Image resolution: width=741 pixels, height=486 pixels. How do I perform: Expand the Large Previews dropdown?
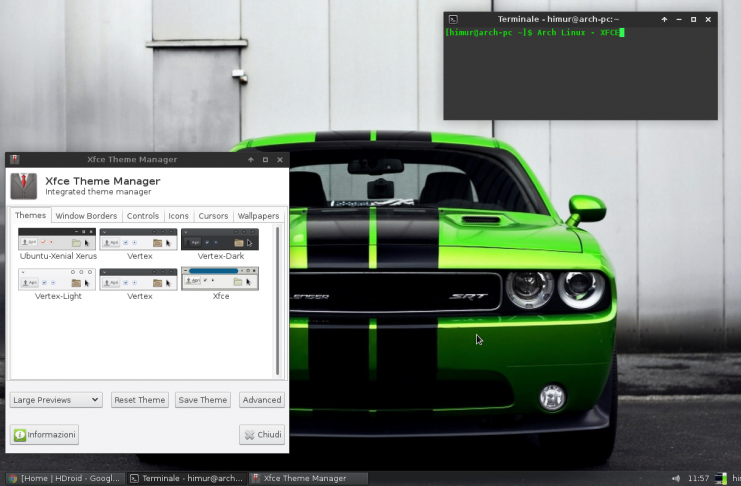(56, 400)
